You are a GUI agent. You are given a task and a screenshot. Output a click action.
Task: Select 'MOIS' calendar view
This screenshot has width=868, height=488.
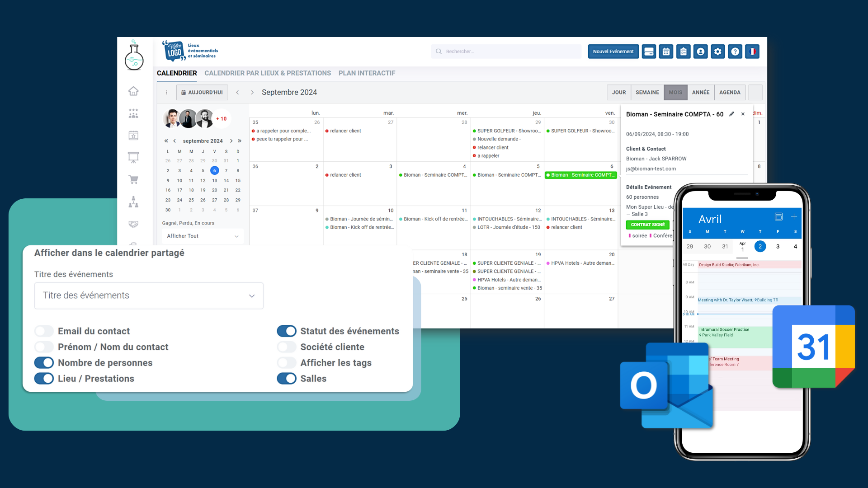674,92
